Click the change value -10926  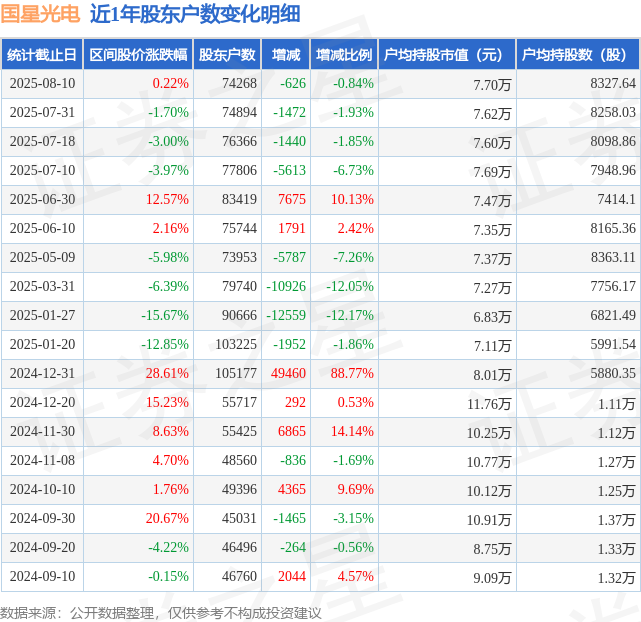coord(286,286)
